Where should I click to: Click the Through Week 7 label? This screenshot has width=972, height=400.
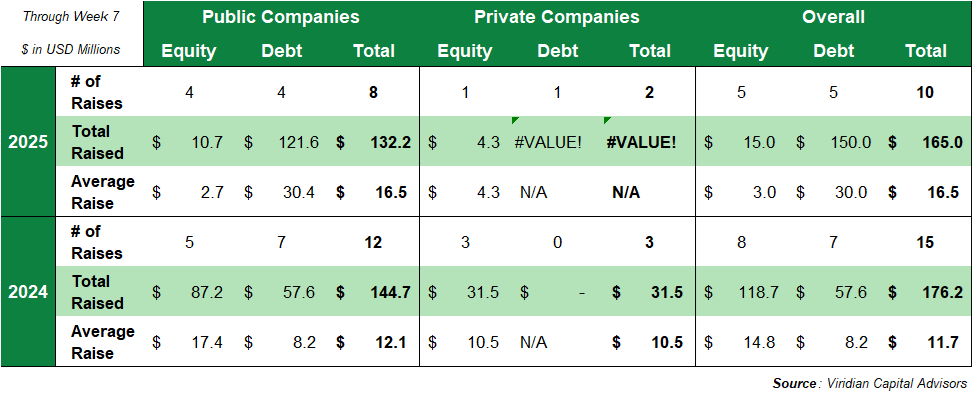(x=70, y=17)
